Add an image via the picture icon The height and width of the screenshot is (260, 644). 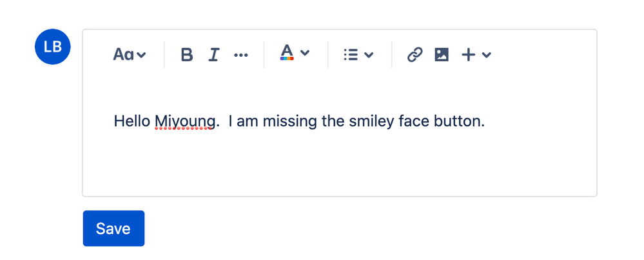(x=442, y=54)
